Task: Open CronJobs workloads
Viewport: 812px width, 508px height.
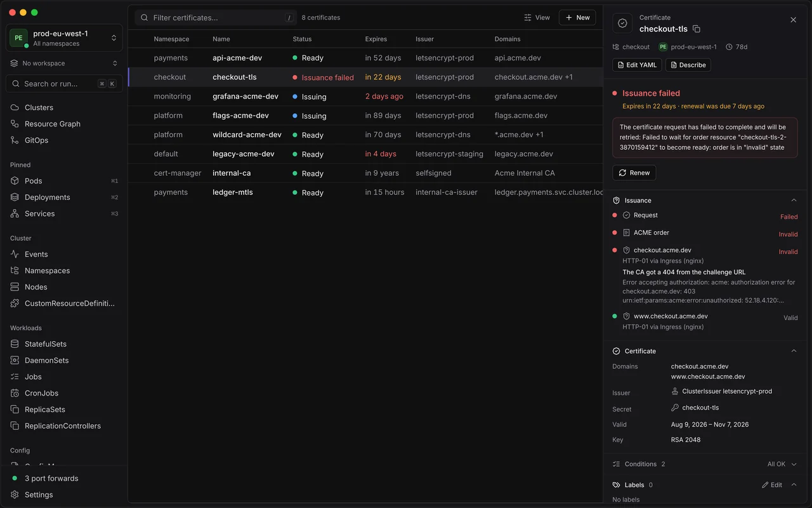Action: 64,393
